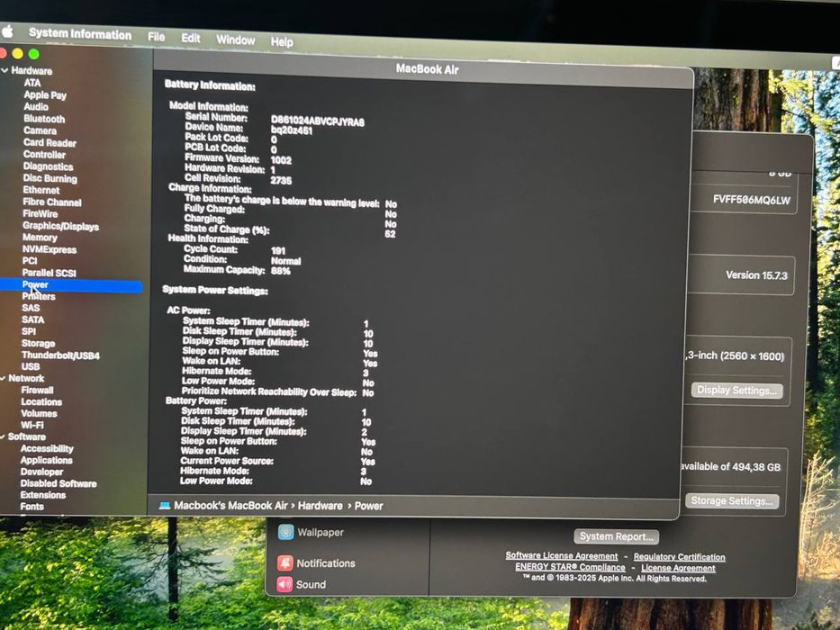Open the Software License Agreement link
The height and width of the screenshot is (630, 840).
click(562, 556)
